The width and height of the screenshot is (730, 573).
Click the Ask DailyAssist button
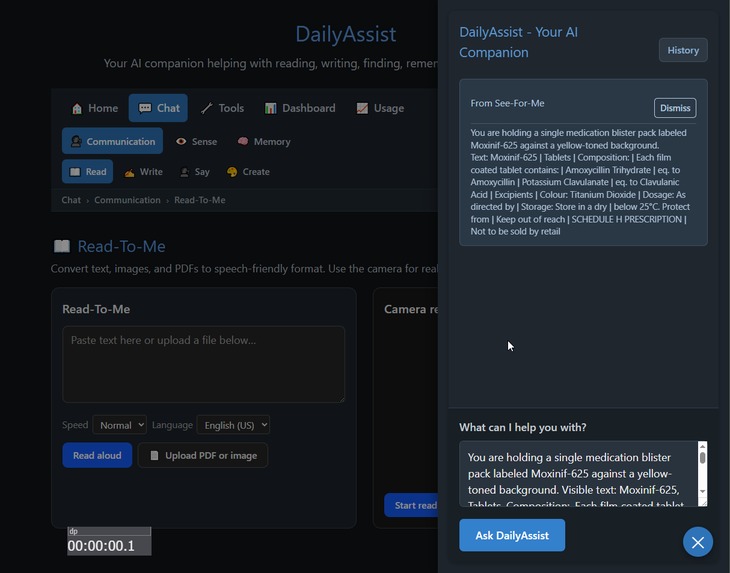point(512,535)
